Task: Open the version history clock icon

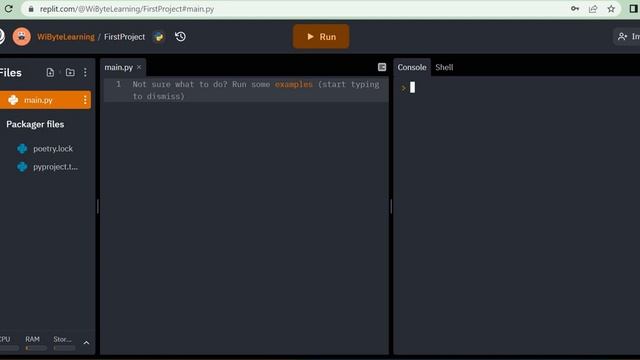Action: (180, 37)
